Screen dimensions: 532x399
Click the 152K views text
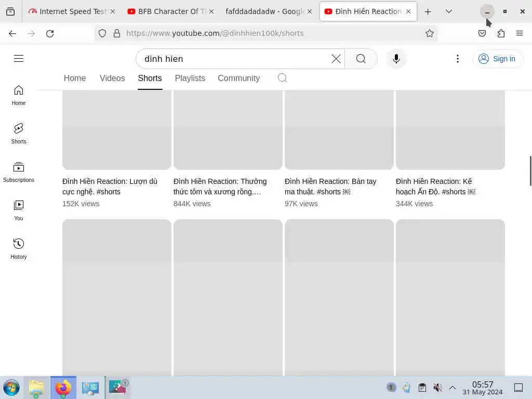pos(81,204)
